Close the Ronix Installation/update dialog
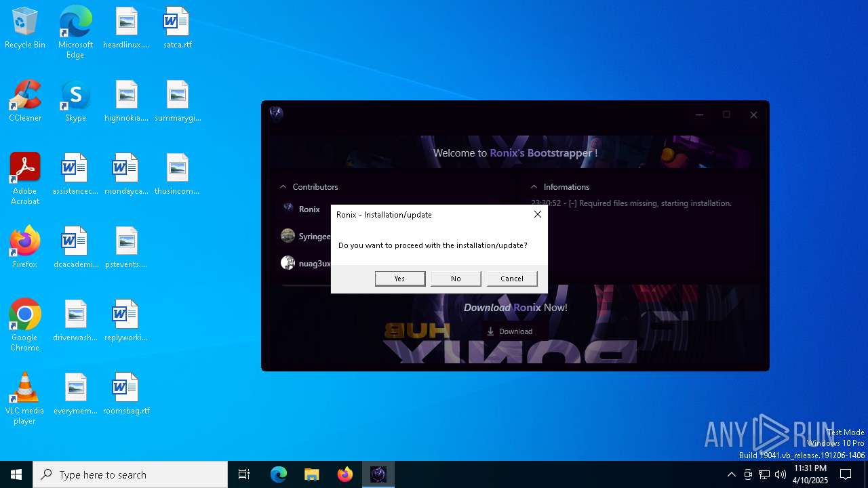868x488 pixels. click(x=537, y=214)
